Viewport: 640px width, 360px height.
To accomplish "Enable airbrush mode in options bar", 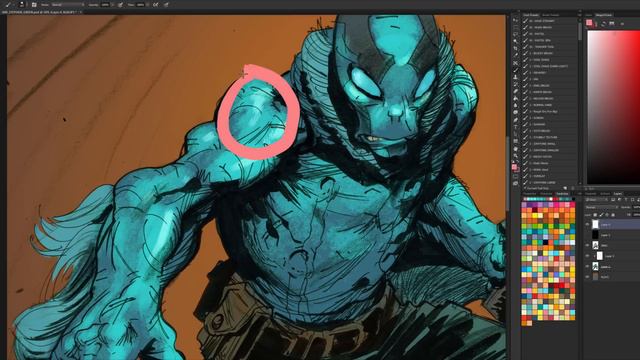I will click(156, 4).
